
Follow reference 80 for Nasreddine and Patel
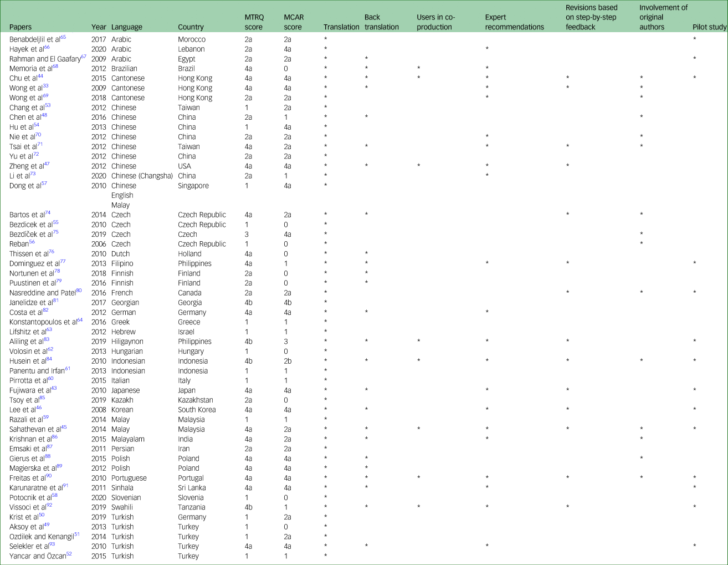(x=79, y=291)
